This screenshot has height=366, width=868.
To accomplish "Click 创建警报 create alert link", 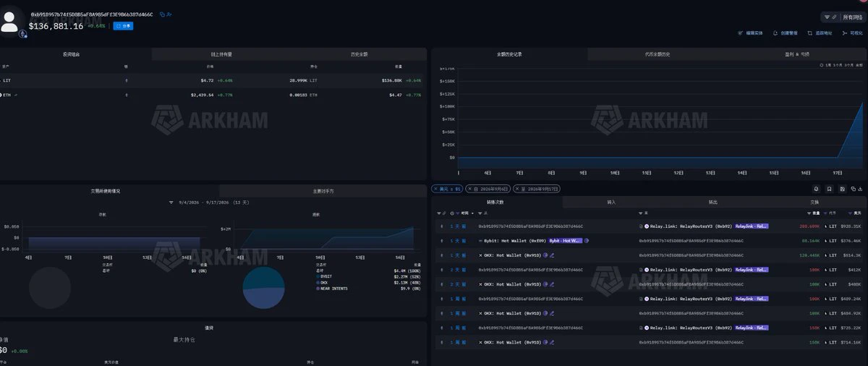I will click(786, 33).
